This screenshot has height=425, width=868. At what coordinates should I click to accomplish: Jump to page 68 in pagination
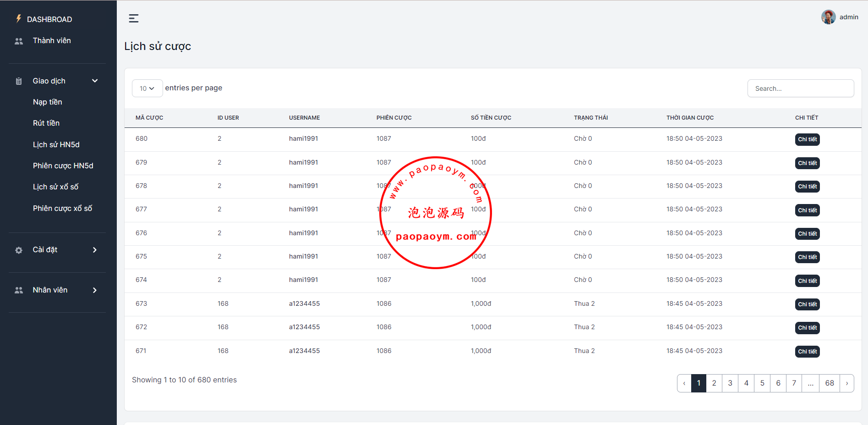(830, 383)
